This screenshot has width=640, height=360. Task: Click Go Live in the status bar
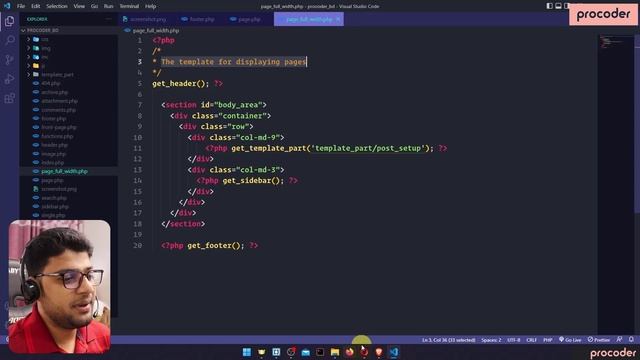point(570,340)
